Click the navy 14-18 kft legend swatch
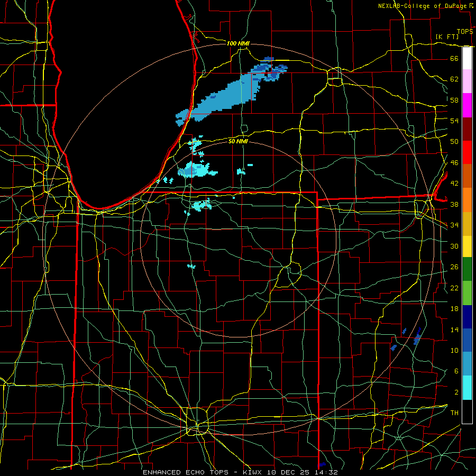The height and width of the screenshot is (476, 476). pyautogui.click(x=467, y=317)
